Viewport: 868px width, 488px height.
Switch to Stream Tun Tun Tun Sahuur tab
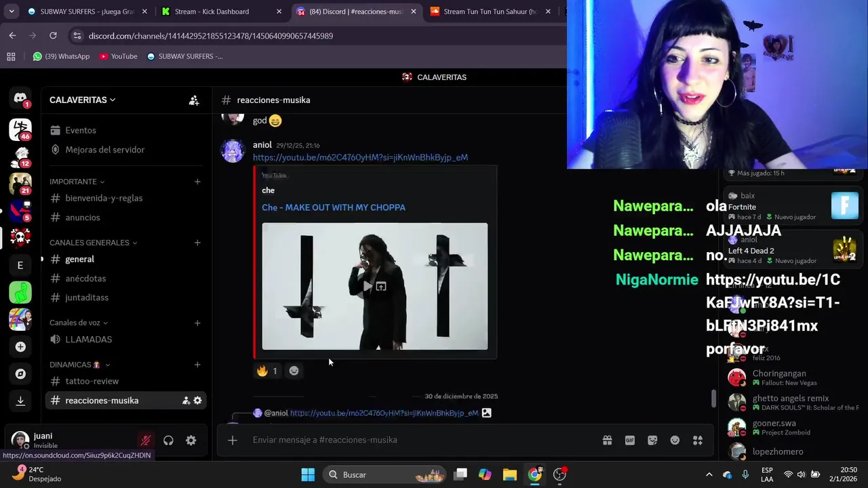click(490, 12)
